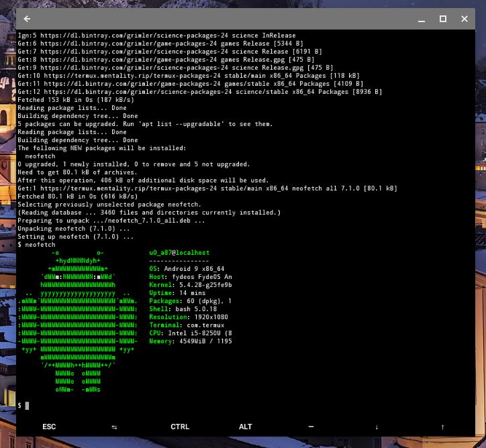Click the 'Fetched 80.1 kB in 0s' line
The height and width of the screenshot is (448, 486).
point(78,197)
